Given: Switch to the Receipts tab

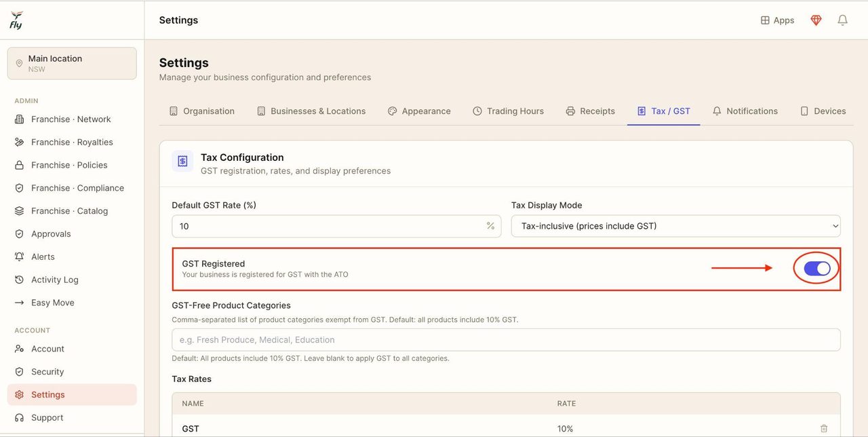Looking at the screenshot, I should pyautogui.click(x=590, y=111).
